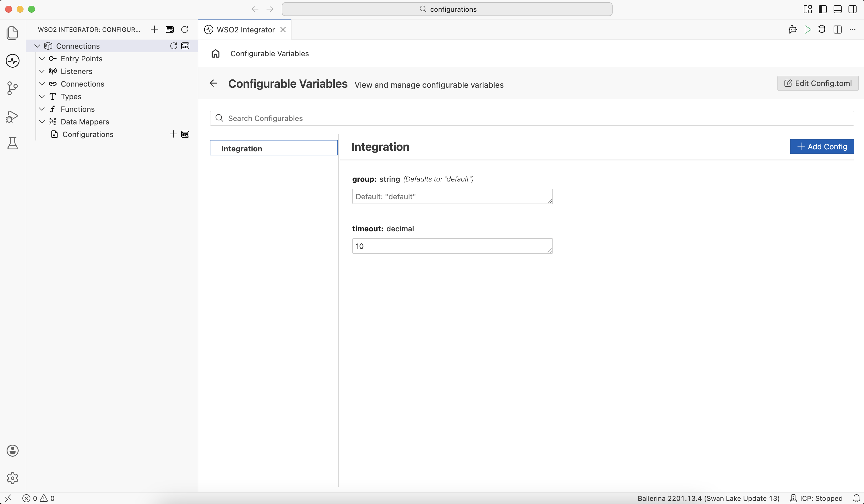
Task: Expand Entry Points tree node
Action: point(42,59)
